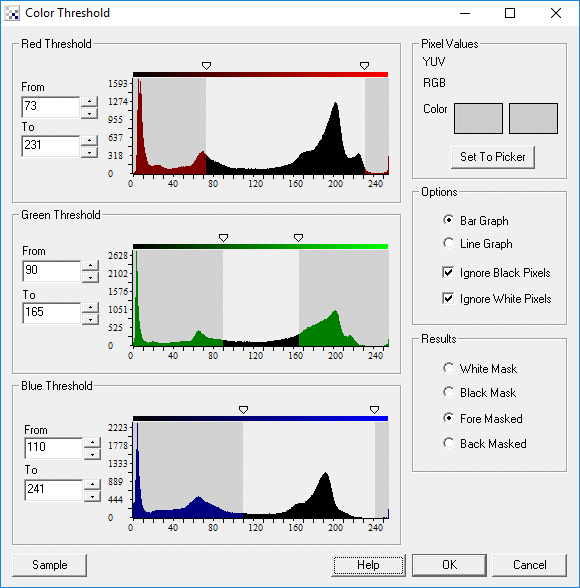Click the red histogram peak near 200
580x588 pixels.
click(x=335, y=139)
